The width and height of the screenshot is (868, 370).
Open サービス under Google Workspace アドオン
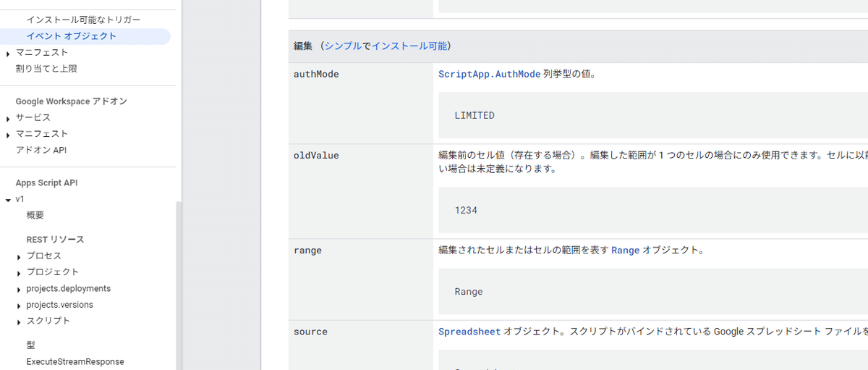(x=33, y=117)
